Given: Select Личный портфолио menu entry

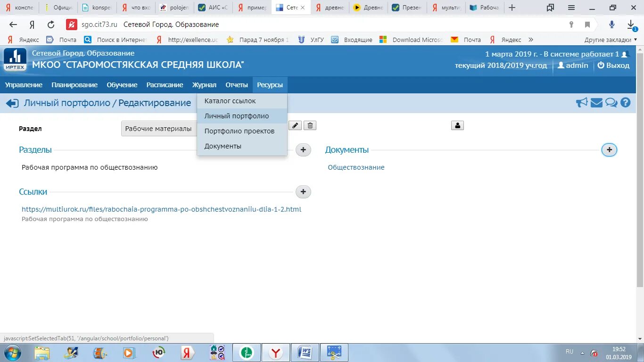Looking at the screenshot, I should tap(242, 116).
